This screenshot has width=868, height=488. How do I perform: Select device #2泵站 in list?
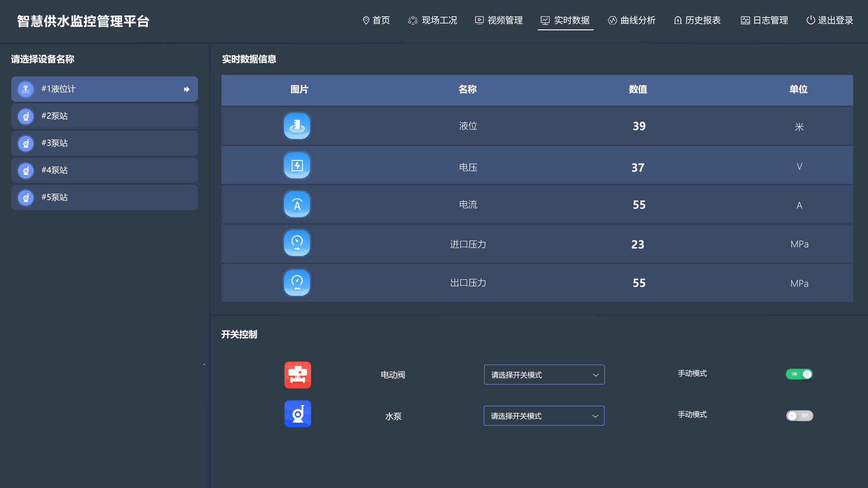tap(104, 116)
